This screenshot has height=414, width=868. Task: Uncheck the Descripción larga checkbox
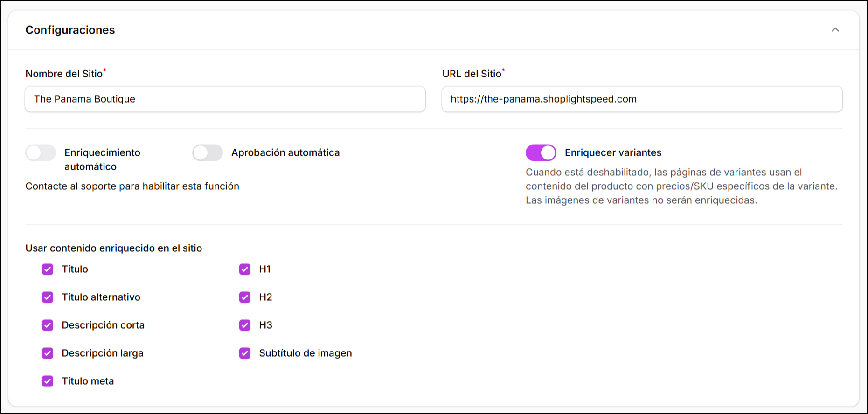click(48, 353)
